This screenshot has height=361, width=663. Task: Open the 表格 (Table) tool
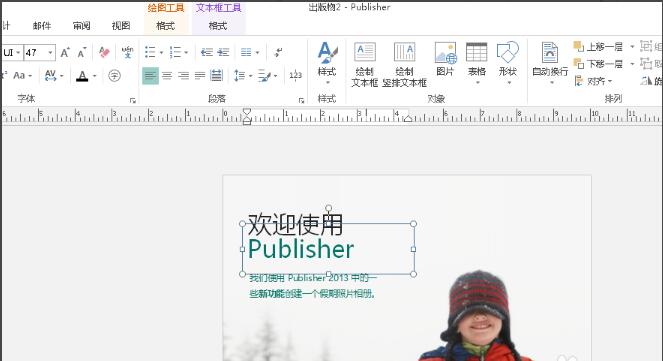point(477,62)
